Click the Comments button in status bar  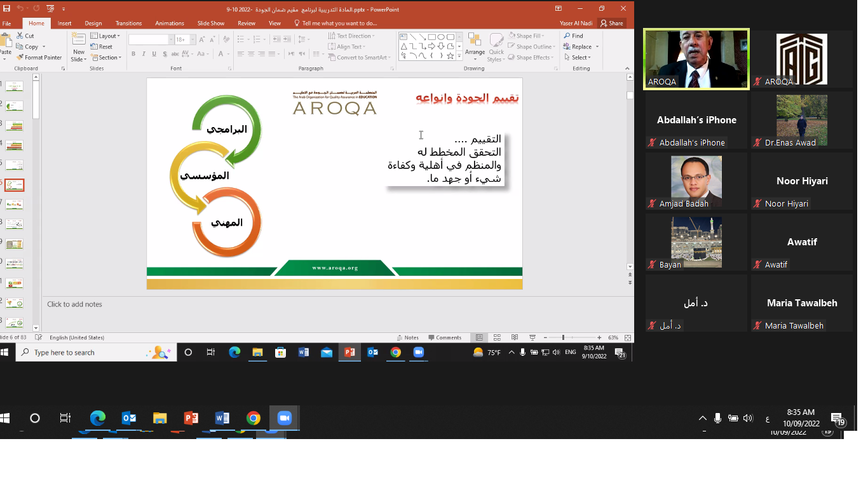coord(445,337)
